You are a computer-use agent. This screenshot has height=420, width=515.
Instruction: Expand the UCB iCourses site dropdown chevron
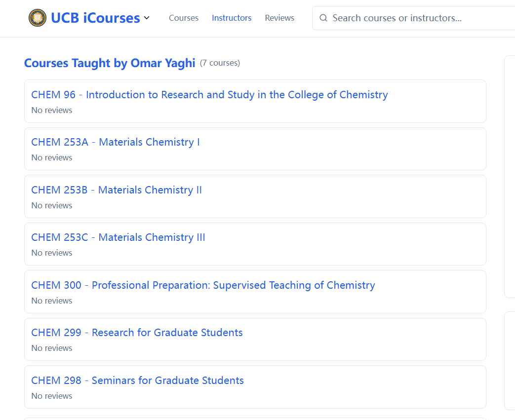pos(147,18)
